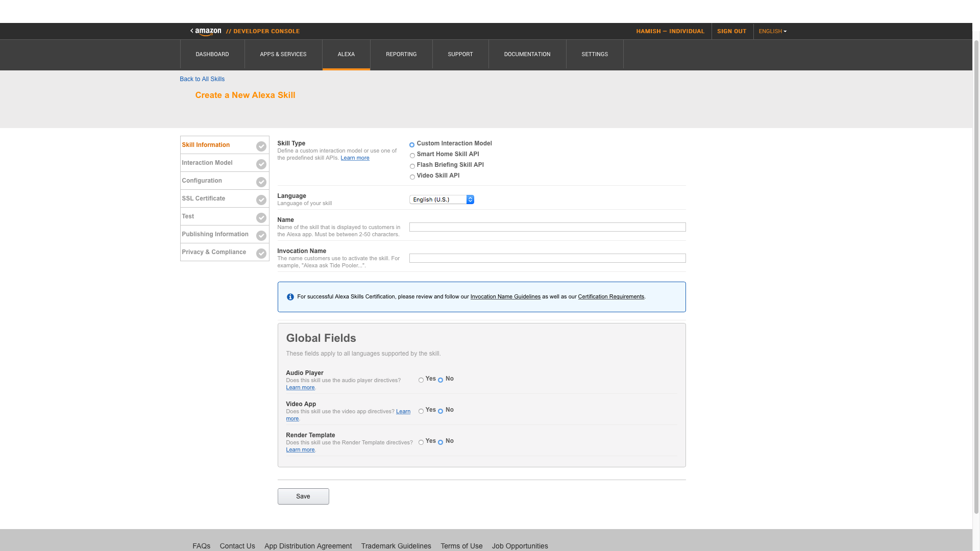Click Back to All Skills link

(x=202, y=79)
